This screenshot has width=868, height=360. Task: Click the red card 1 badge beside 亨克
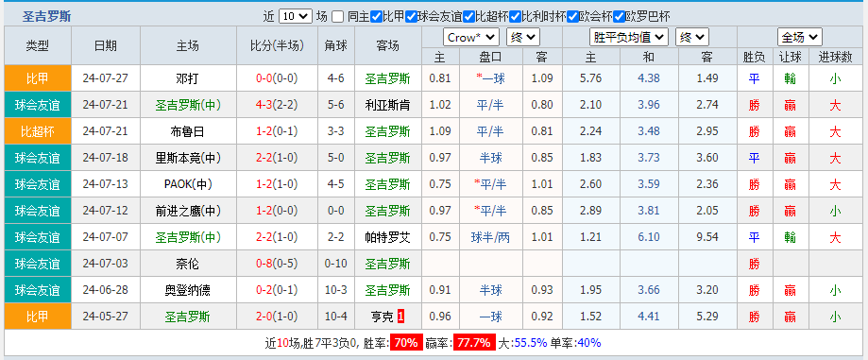click(x=401, y=317)
